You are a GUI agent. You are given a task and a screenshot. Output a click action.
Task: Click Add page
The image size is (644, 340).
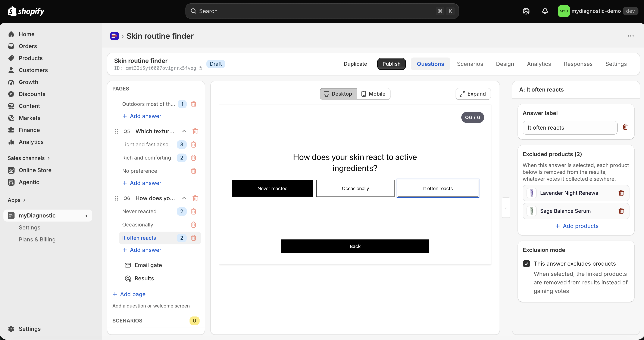[129, 294]
